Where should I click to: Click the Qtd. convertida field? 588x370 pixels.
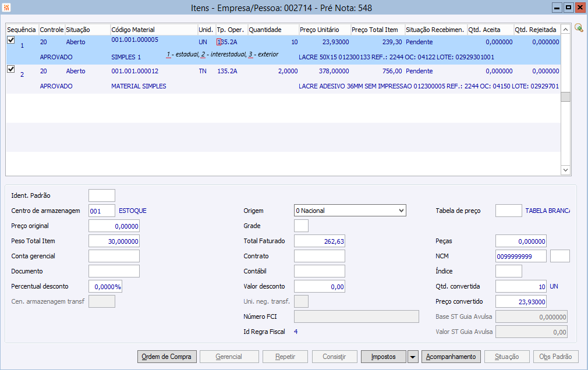(520, 286)
